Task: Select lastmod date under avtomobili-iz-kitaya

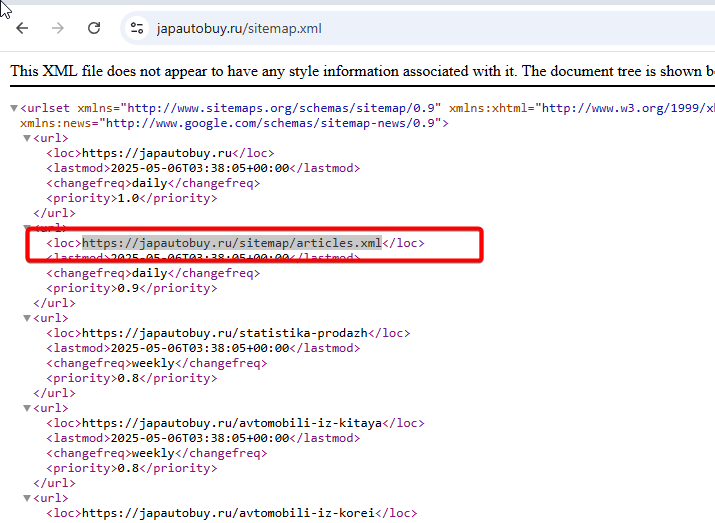Action: tap(200, 438)
